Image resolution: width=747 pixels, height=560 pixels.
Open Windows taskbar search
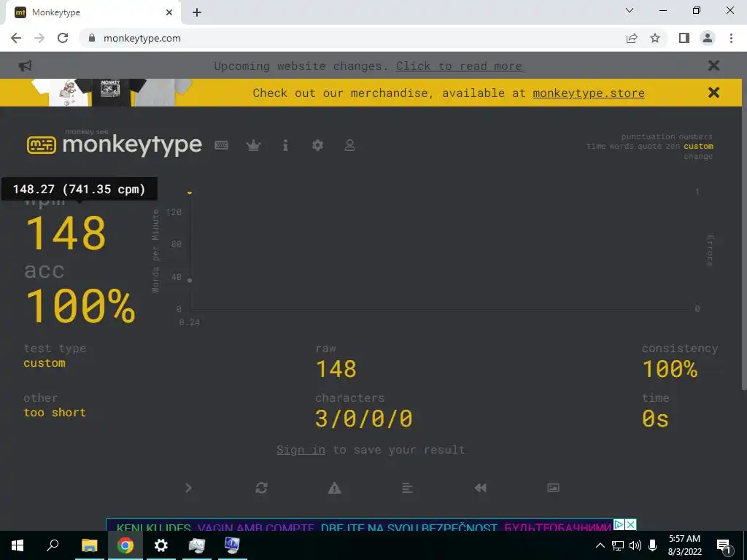53,545
